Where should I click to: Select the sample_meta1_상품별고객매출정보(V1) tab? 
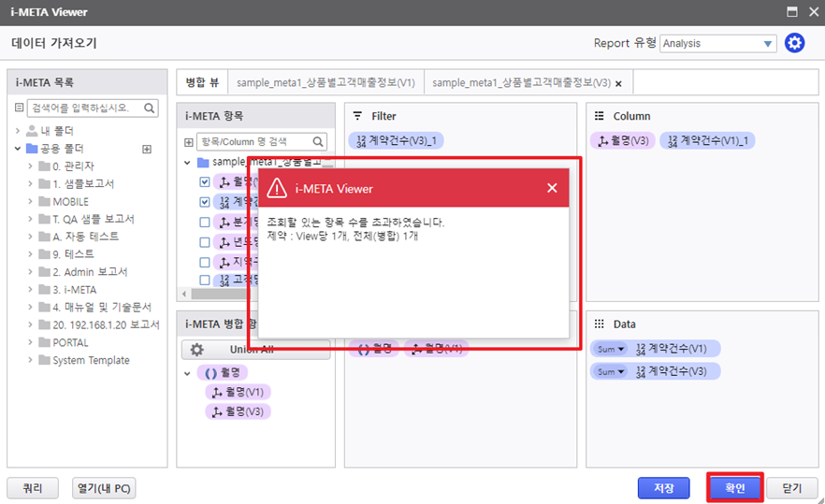326,83
